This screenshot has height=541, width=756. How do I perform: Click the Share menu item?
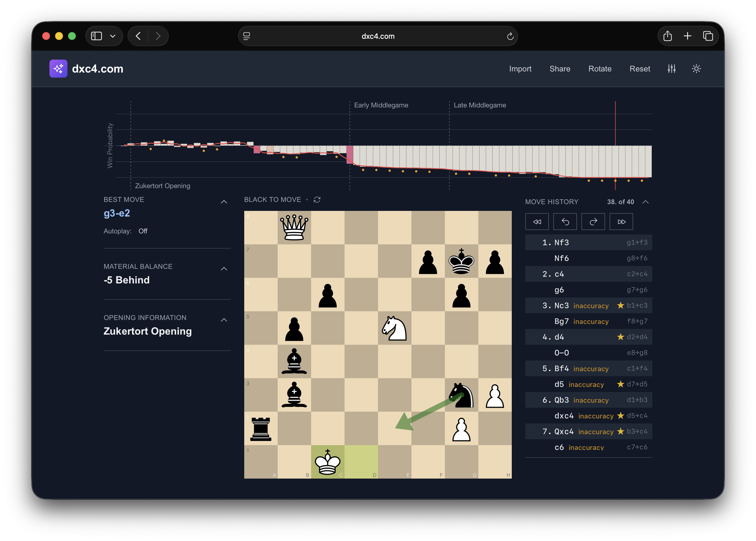click(x=560, y=69)
